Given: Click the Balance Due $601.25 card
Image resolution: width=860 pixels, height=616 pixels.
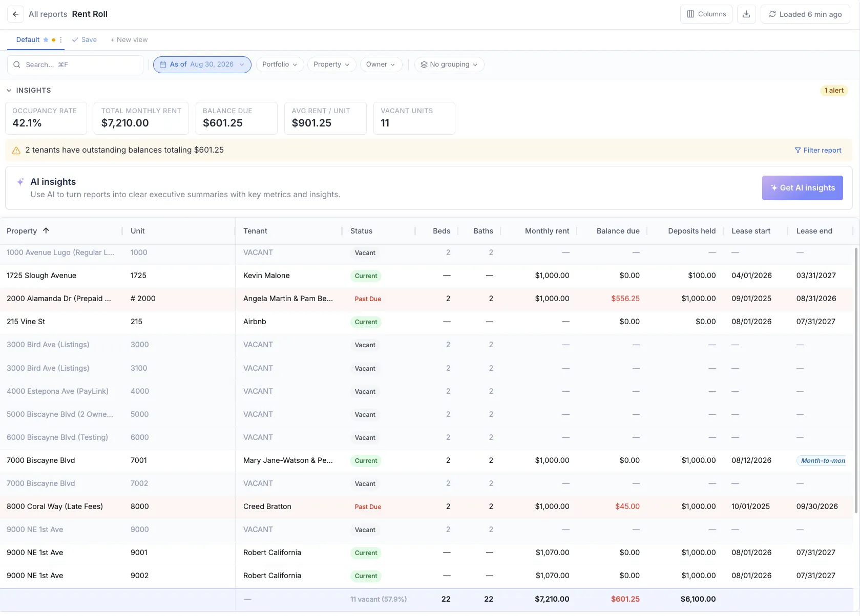Looking at the screenshot, I should 237,118.
